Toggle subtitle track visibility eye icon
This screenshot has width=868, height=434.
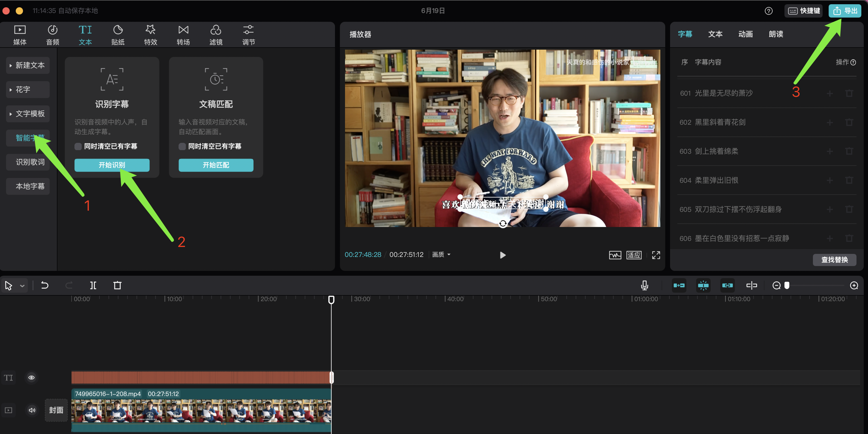[x=31, y=377]
